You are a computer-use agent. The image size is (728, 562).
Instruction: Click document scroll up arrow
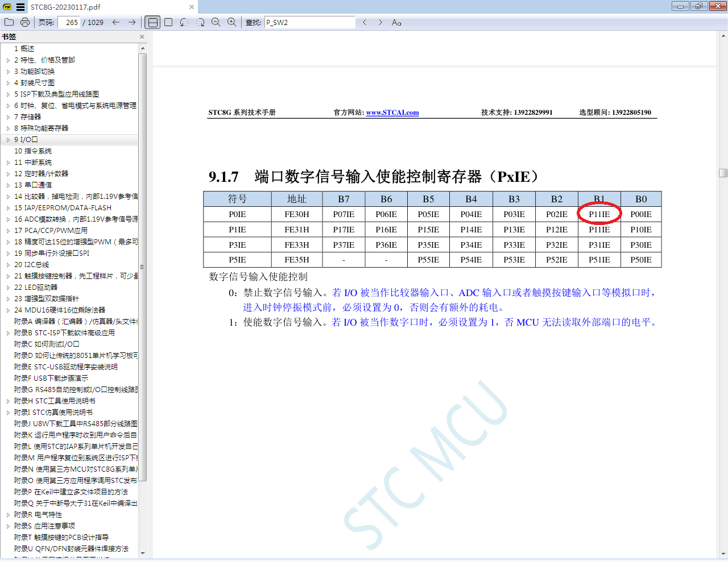(x=723, y=35)
